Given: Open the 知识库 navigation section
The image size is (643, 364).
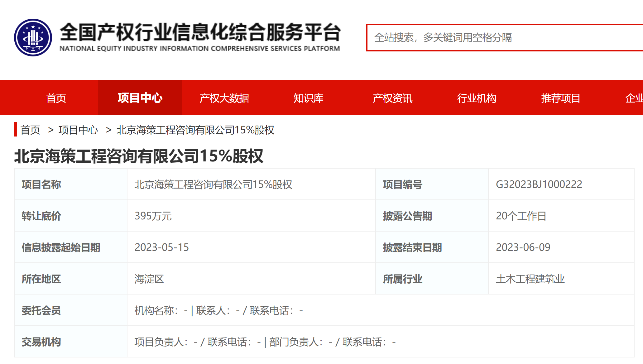Looking at the screenshot, I should click(308, 98).
